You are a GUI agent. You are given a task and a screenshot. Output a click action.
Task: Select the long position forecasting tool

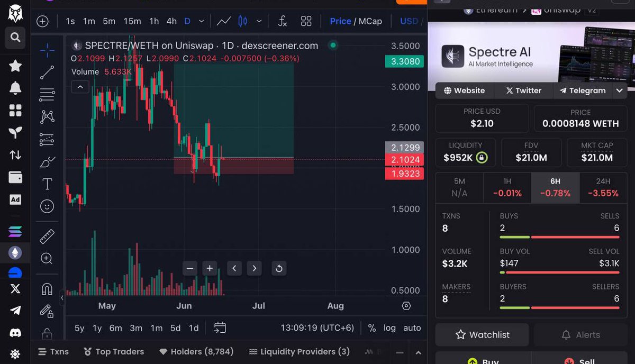click(47, 140)
